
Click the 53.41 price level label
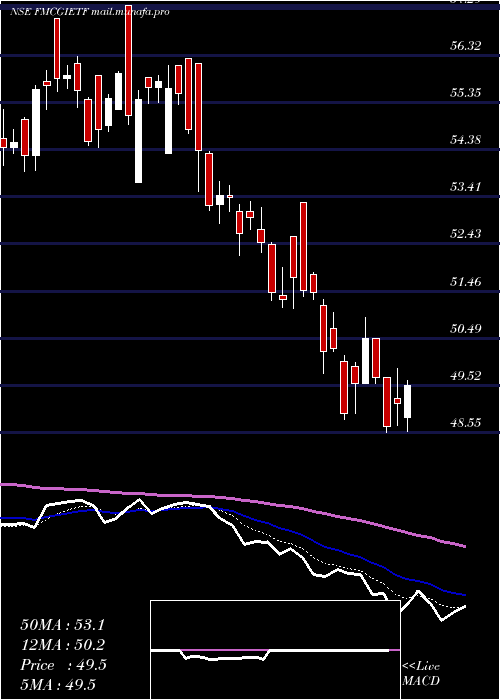[x=466, y=187]
